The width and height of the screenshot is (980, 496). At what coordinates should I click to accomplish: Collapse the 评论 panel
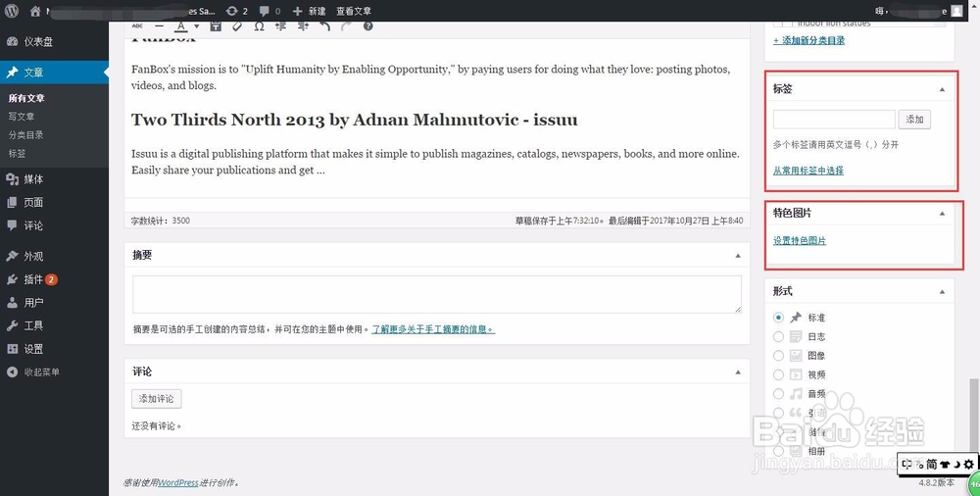[738, 372]
